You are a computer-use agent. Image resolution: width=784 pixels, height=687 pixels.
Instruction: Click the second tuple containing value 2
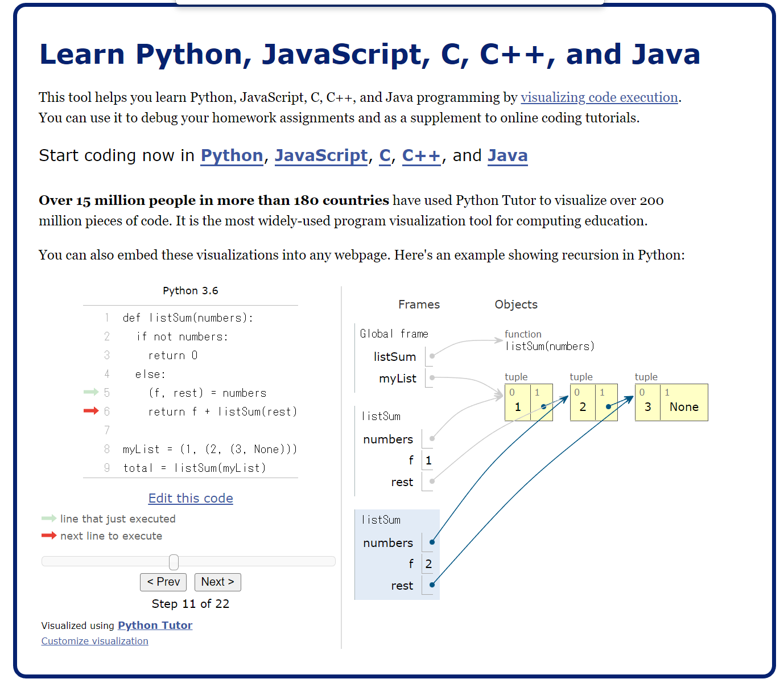(x=593, y=402)
